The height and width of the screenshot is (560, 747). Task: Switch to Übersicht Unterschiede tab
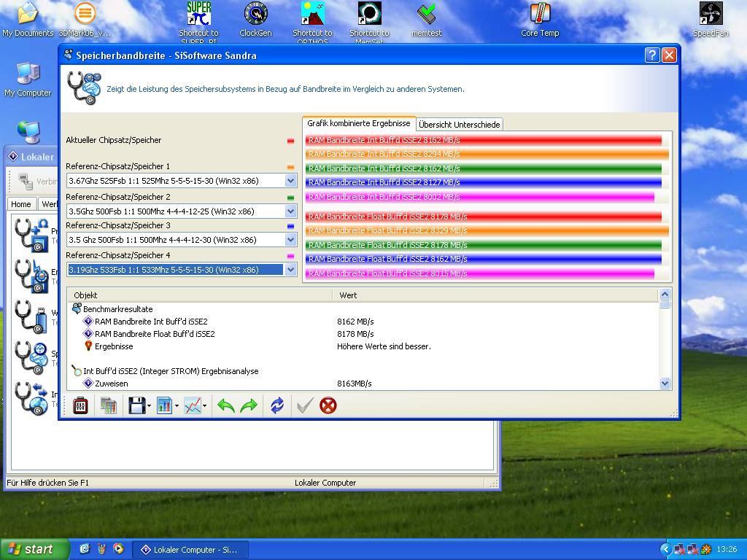click(460, 124)
